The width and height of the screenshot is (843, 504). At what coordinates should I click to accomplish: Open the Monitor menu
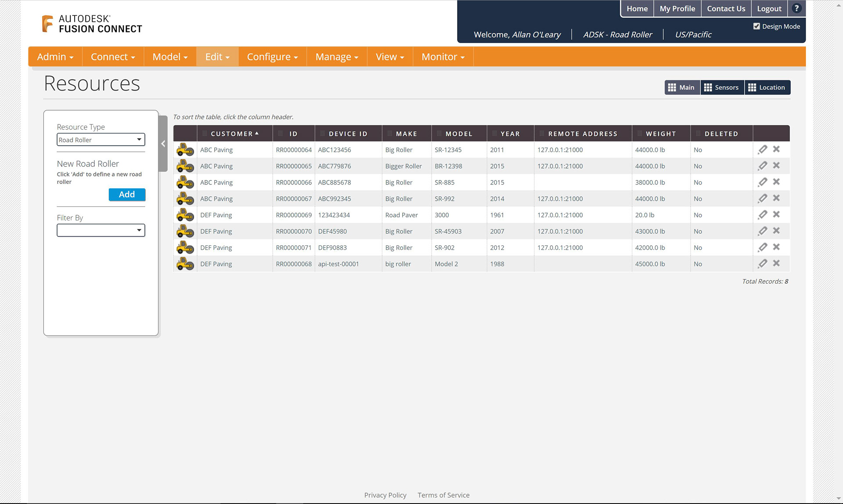point(443,57)
